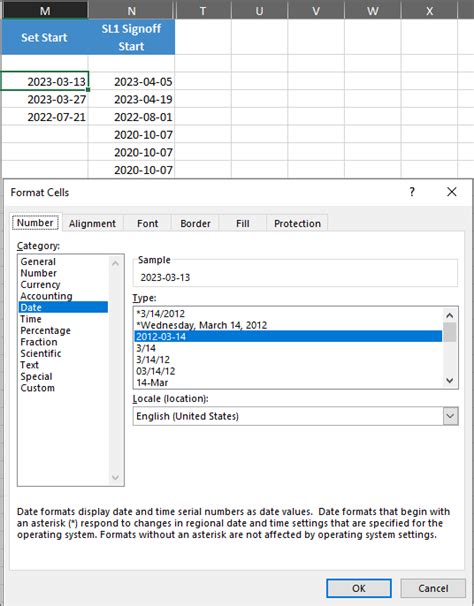This screenshot has width=474, height=606.
Task: Open the Border tab
Action: point(195,223)
